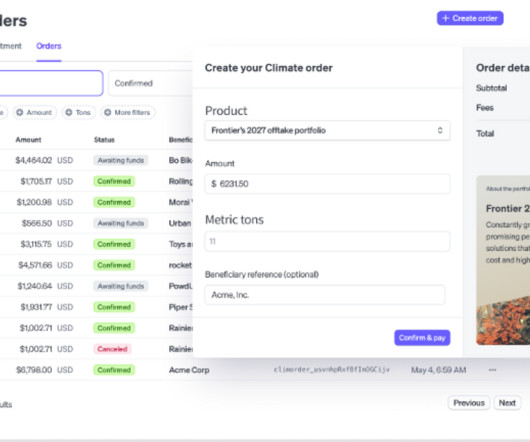Focus the highlighted search box
The height and width of the screenshot is (442, 530).
[x=51, y=83]
